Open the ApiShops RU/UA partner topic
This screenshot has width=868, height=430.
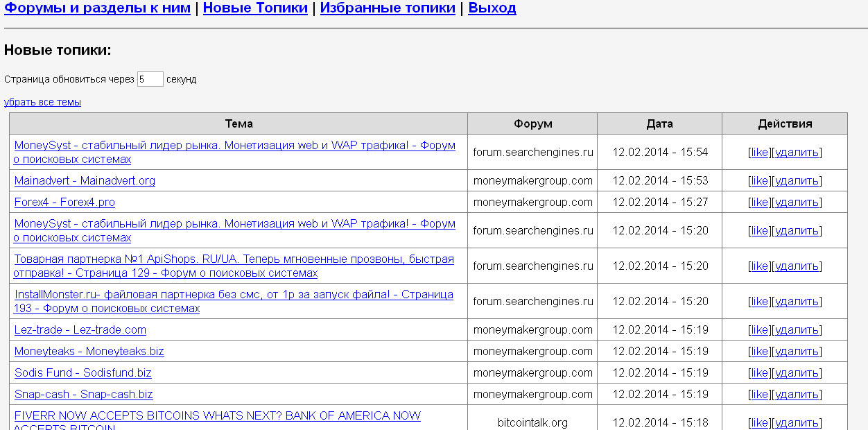(234, 259)
